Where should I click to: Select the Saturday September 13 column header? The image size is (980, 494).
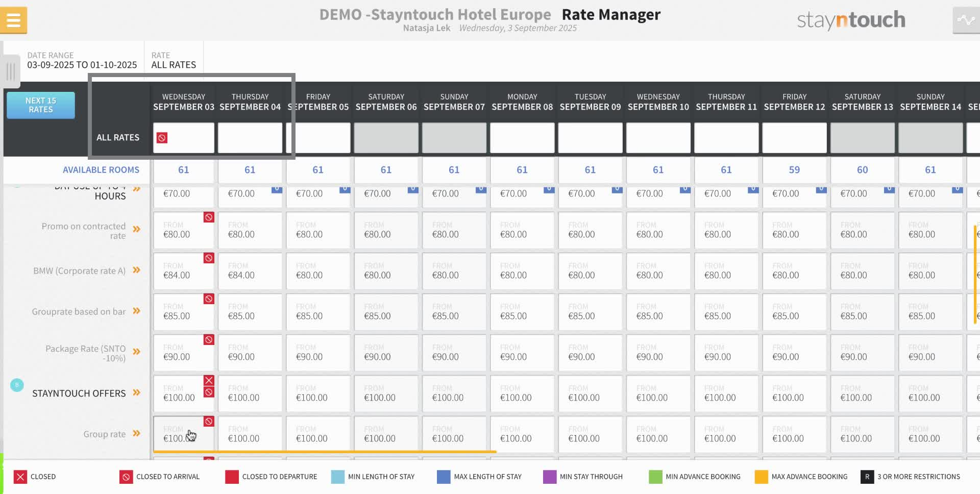(863, 102)
